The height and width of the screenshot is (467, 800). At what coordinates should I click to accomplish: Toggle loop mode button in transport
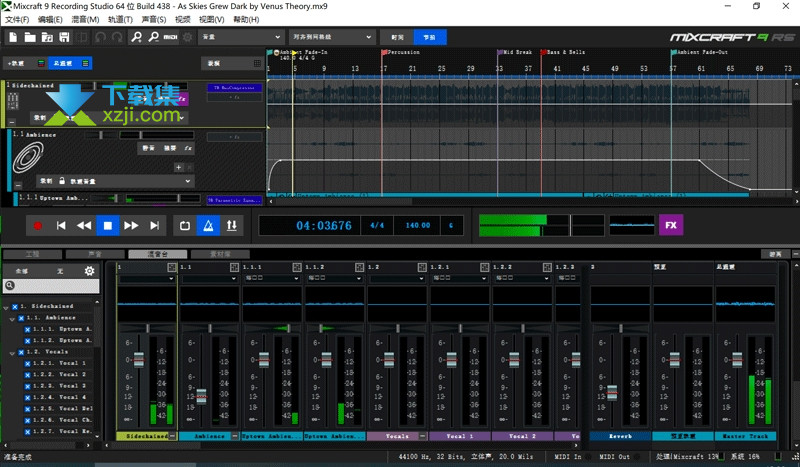coord(185,226)
